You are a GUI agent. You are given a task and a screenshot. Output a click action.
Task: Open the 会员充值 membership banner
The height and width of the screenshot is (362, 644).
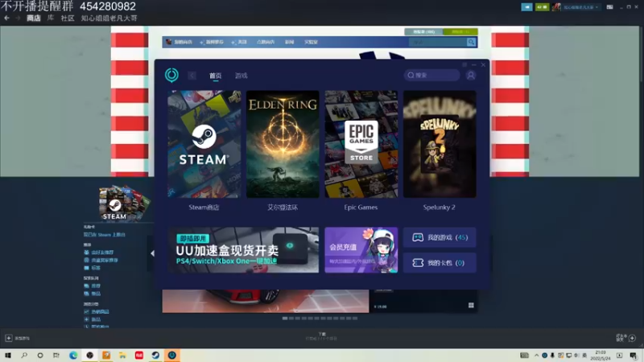click(361, 250)
